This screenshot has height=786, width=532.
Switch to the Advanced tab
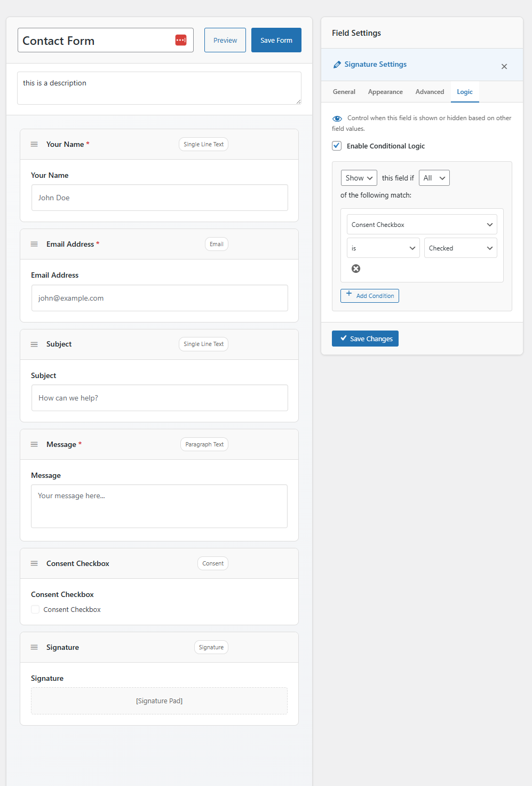coord(429,91)
